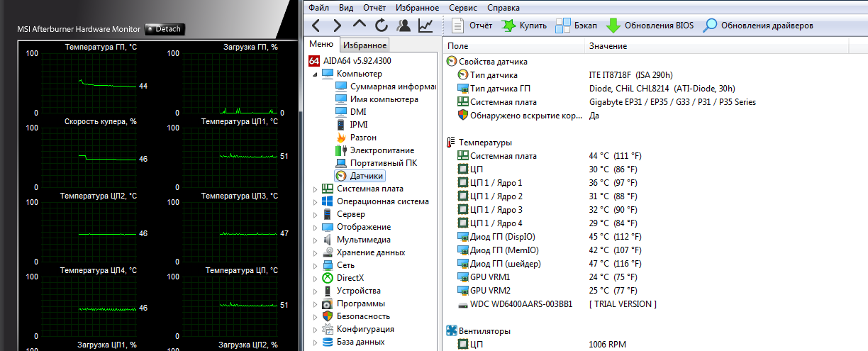The image size is (868, 351).
Task: Expand the Мультимедиа tree node
Action: tap(316, 240)
